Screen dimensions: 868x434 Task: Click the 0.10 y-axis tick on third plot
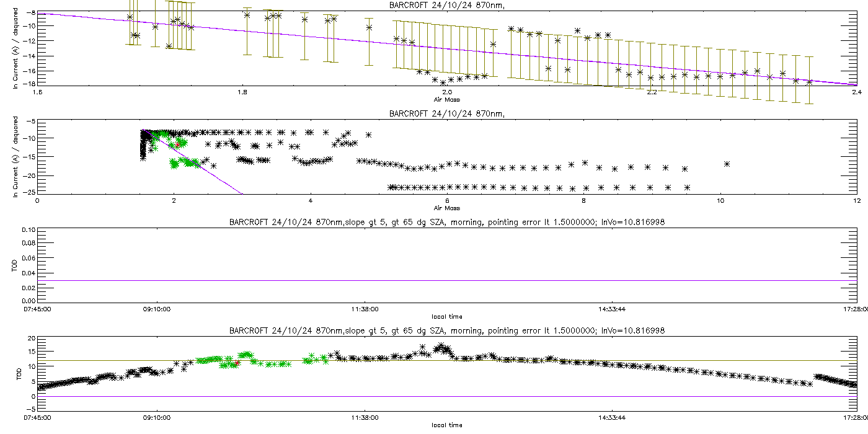[x=29, y=230]
